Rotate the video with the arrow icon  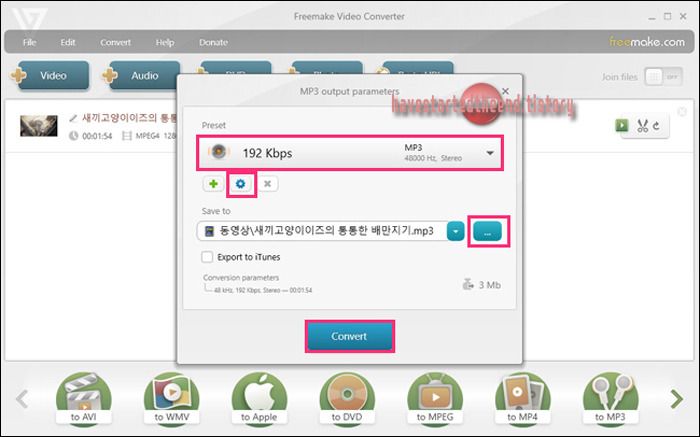[656, 126]
